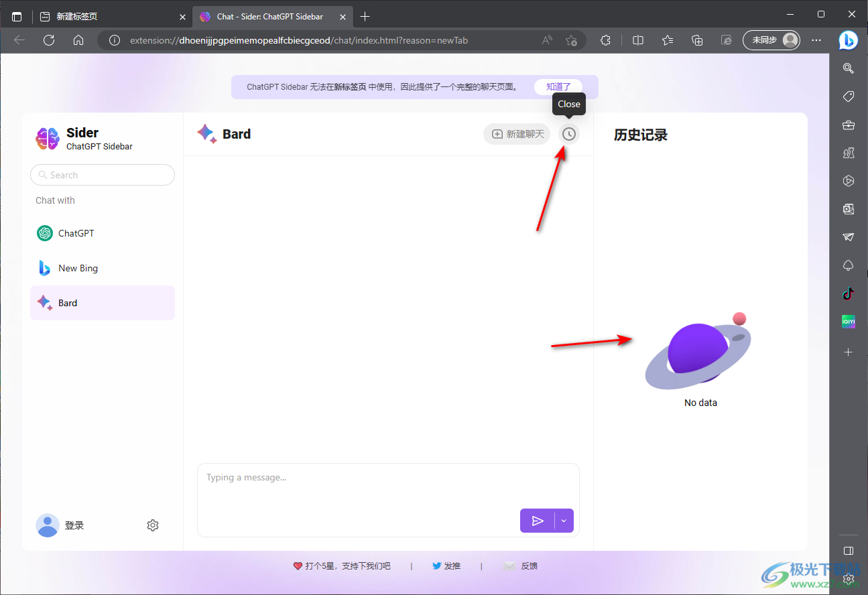Open the favorites list icon
Image resolution: width=868 pixels, height=595 pixels.
(x=668, y=40)
